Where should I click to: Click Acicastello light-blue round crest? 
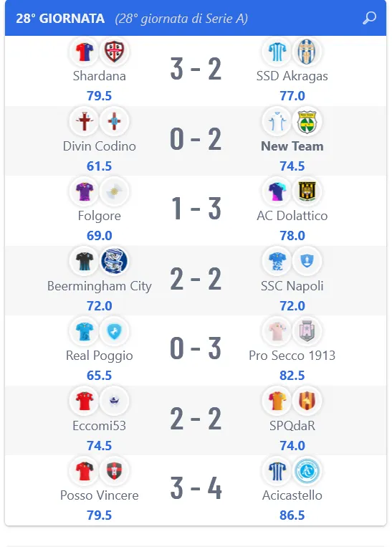pyautogui.click(x=307, y=470)
